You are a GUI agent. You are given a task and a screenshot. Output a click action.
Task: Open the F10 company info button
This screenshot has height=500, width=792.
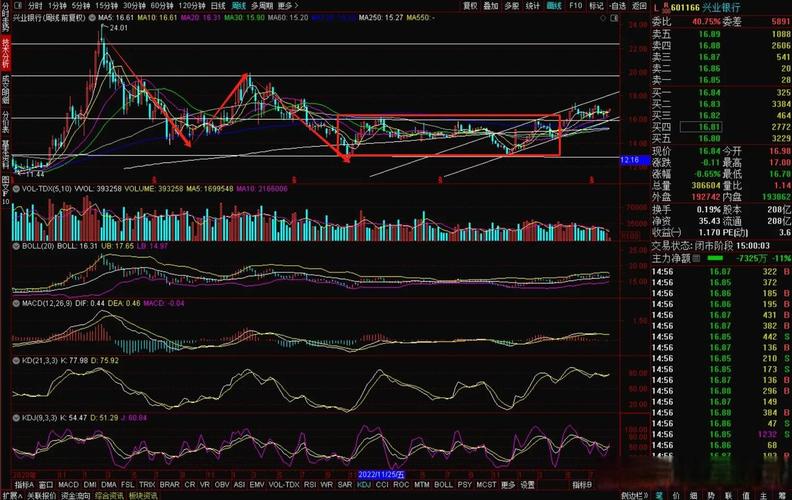tap(575, 6)
